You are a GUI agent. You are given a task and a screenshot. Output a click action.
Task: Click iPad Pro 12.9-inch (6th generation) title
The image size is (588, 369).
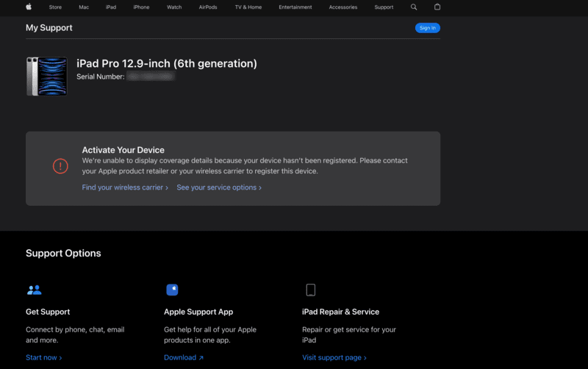click(167, 63)
